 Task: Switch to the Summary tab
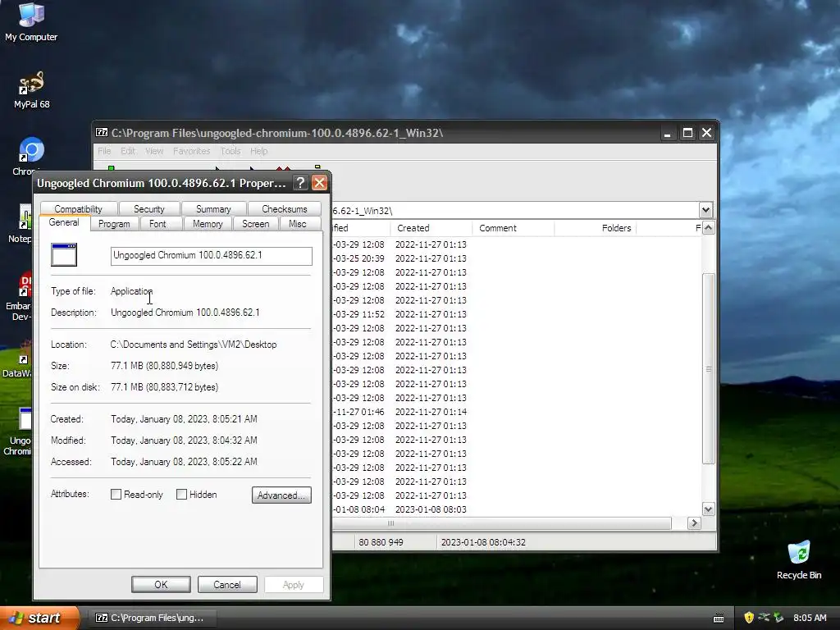point(213,209)
